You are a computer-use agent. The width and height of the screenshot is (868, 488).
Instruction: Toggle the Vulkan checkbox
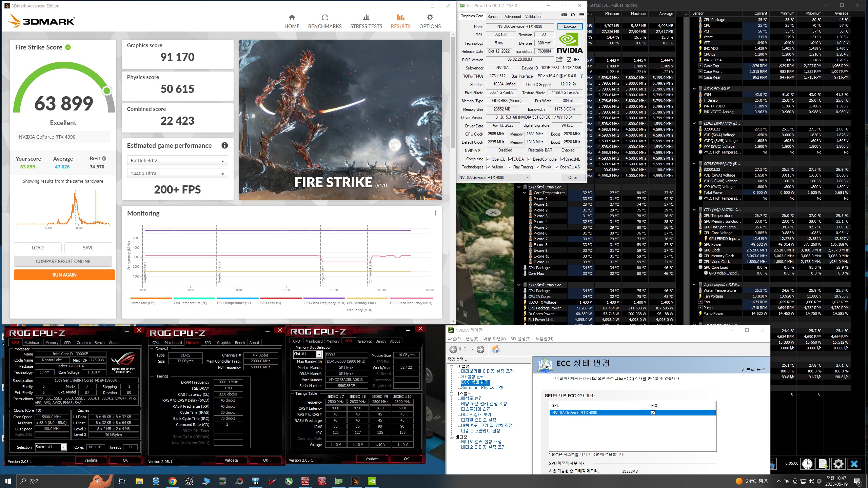tap(489, 167)
